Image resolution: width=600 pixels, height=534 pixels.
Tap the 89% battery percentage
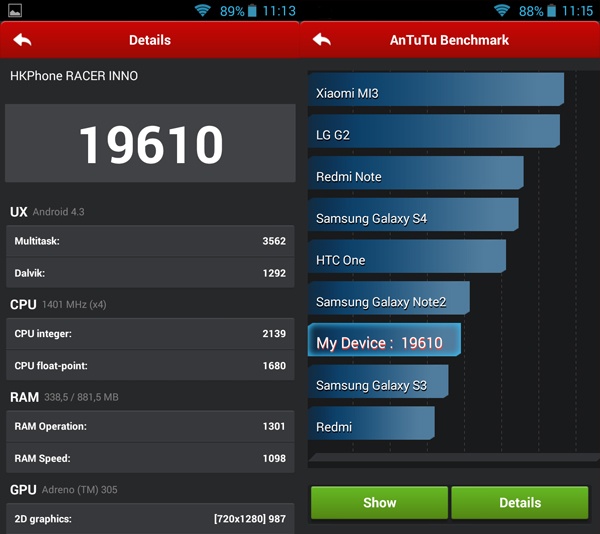(232, 11)
